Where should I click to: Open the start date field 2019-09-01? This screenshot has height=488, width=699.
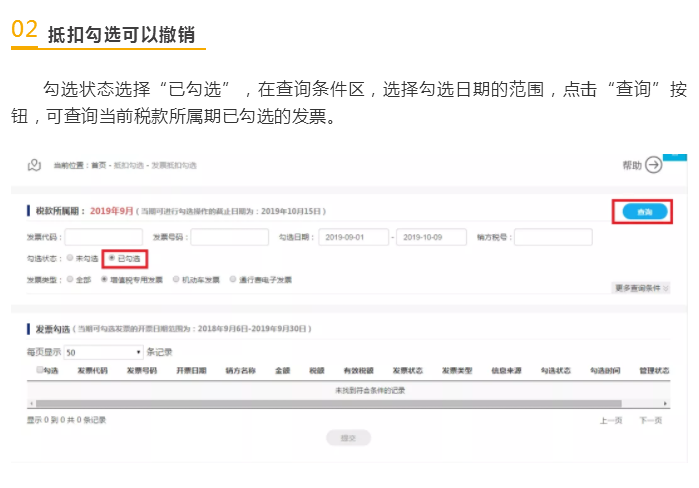353,237
